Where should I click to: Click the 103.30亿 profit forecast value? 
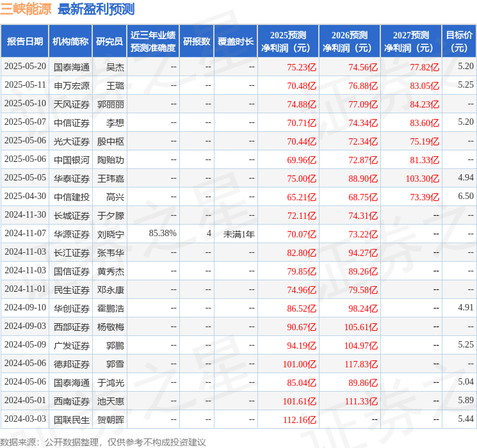(x=422, y=179)
